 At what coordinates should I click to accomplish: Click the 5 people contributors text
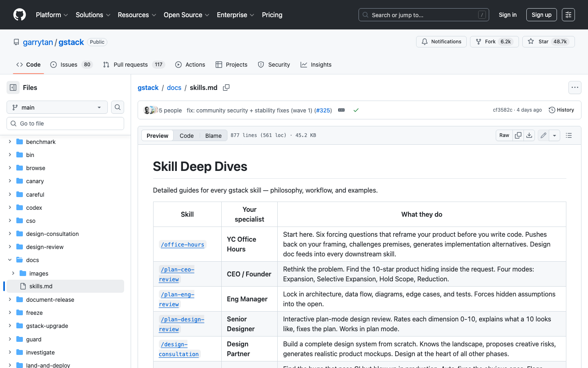(x=170, y=110)
